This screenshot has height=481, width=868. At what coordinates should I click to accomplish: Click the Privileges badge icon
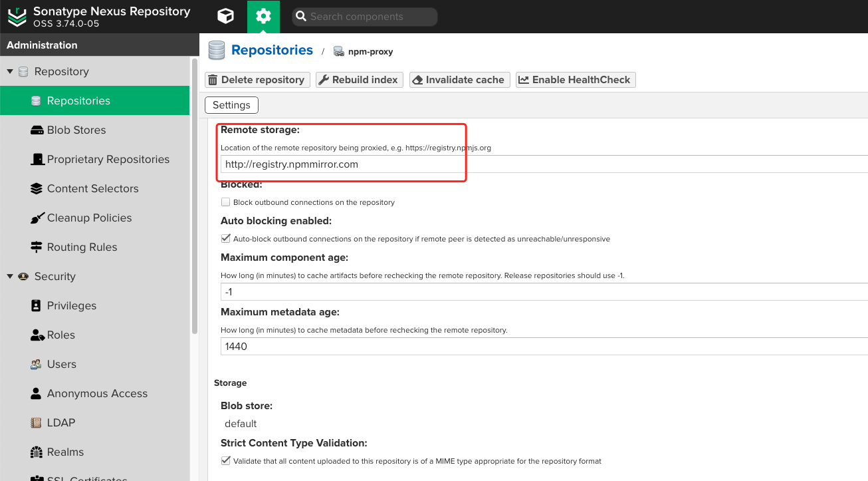click(36, 306)
